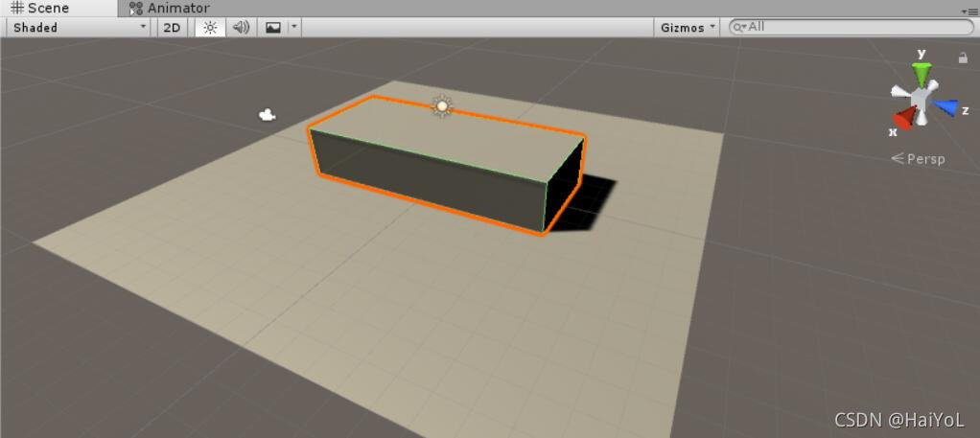Screen dimensions: 980x438
Task: Open the panel options menu icon
Action: tap(969, 11)
